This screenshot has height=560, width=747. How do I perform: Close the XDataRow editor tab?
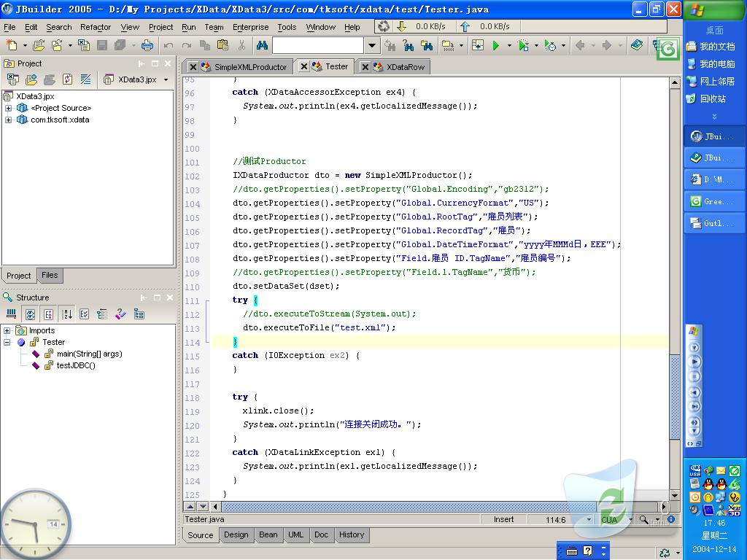(x=365, y=67)
